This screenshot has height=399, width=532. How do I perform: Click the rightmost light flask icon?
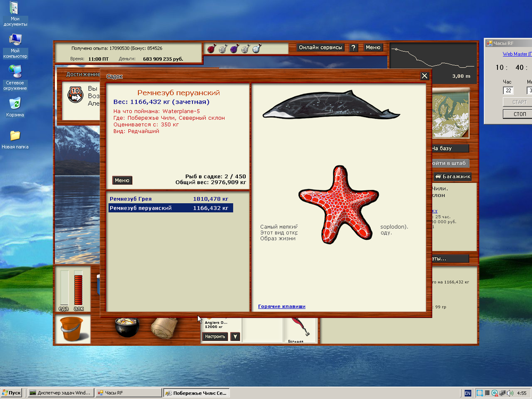point(257,49)
